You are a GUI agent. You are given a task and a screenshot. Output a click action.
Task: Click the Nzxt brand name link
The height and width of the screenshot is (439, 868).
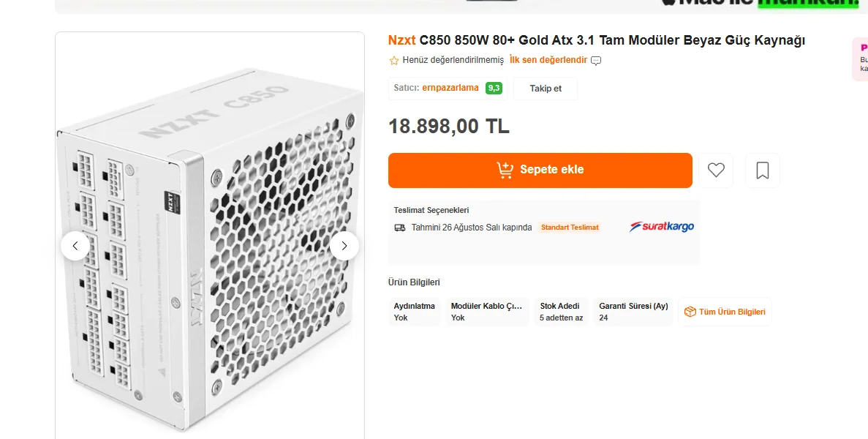(401, 40)
